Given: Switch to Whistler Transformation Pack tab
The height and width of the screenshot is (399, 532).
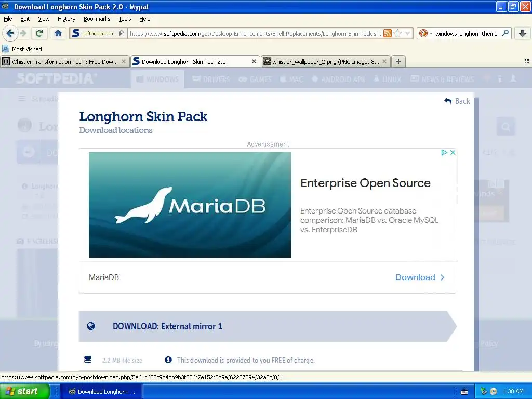Looking at the screenshot, I should pyautogui.click(x=64, y=61).
